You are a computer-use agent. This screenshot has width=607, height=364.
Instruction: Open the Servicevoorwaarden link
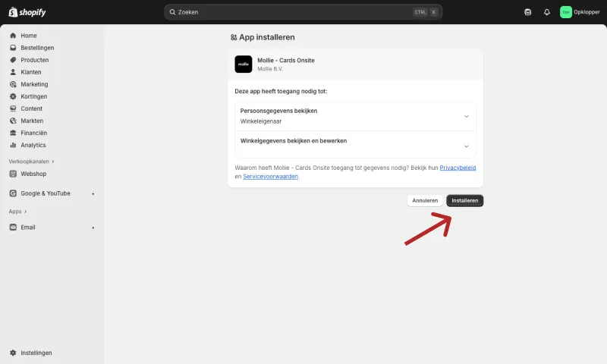click(271, 177)
